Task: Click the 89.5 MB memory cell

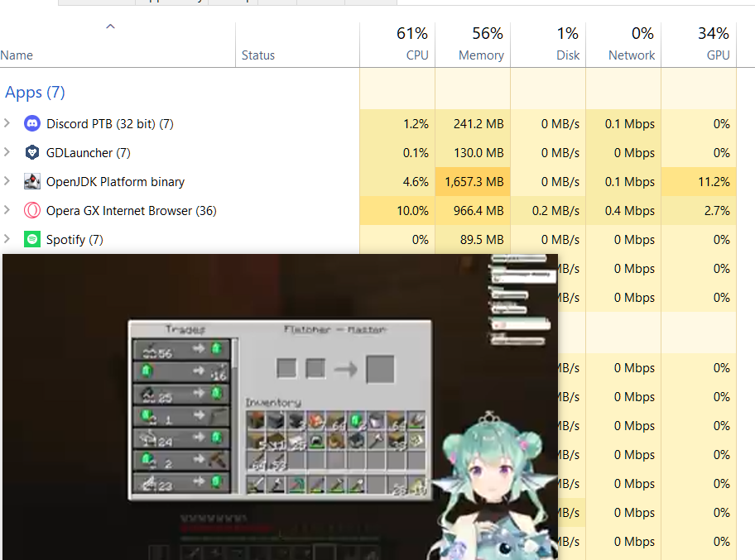Action: coord(473,240)
